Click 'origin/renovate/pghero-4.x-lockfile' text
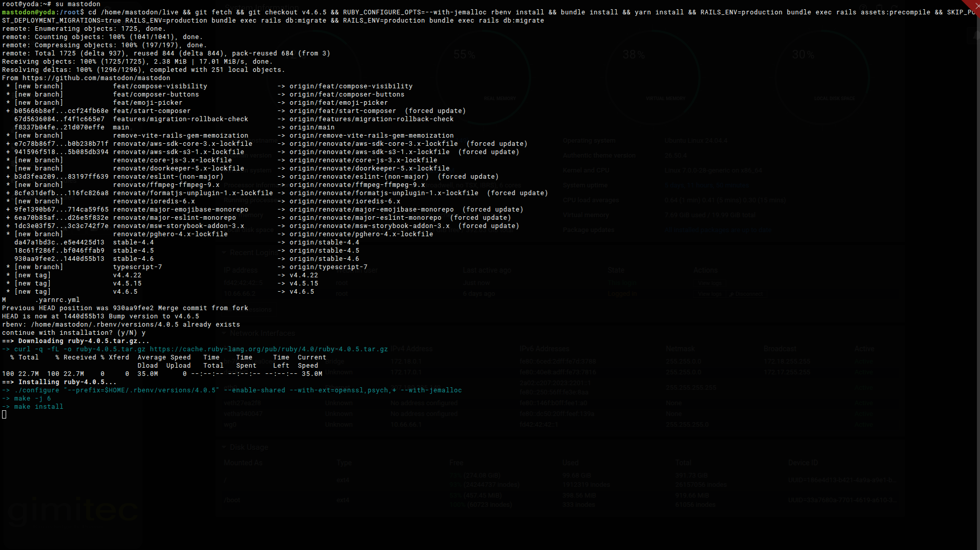The width and height of the screenshot is (980, 550). [x=362, y=234]
